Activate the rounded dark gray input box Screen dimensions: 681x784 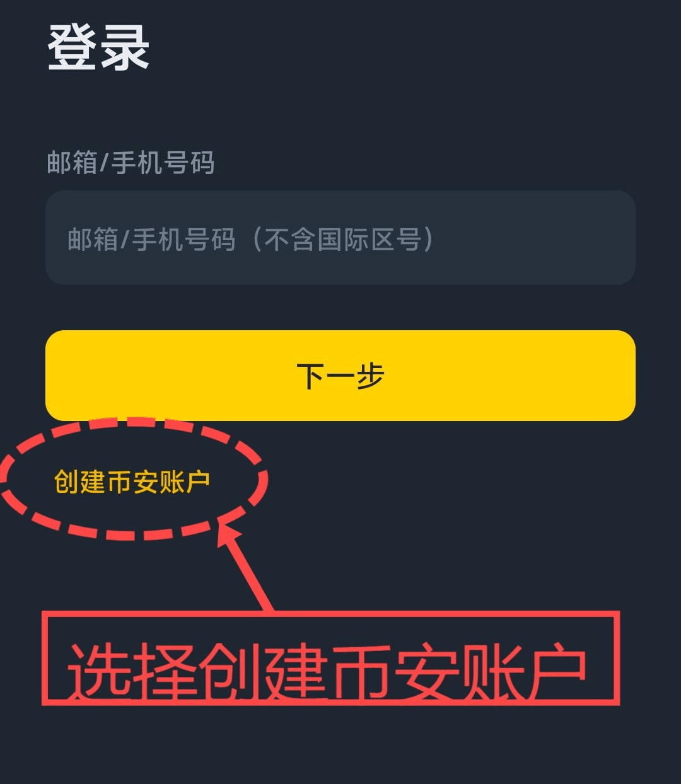[340, 238]
